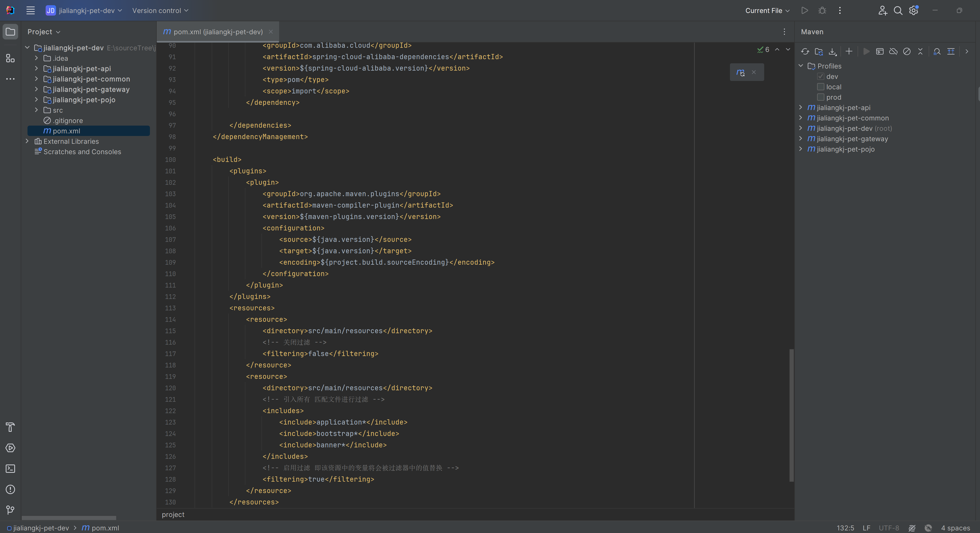Open inspections widget showing 6 typos
The image size is (980, 533).
[x=763, y=50]
